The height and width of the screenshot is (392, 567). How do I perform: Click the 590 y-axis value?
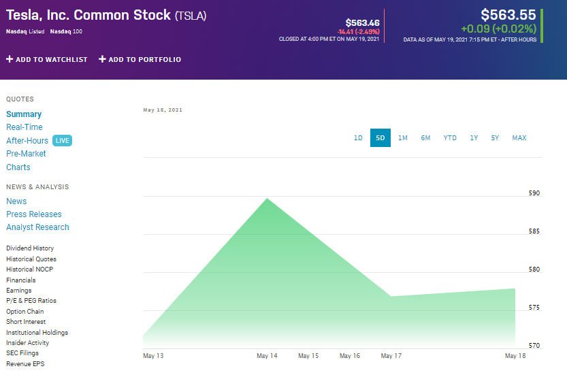click(x=534, y=193)
